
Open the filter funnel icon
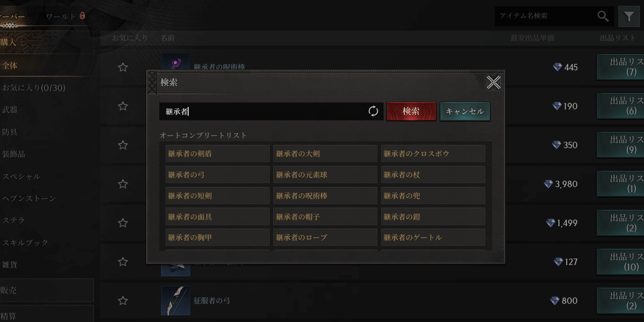(629, 16)
